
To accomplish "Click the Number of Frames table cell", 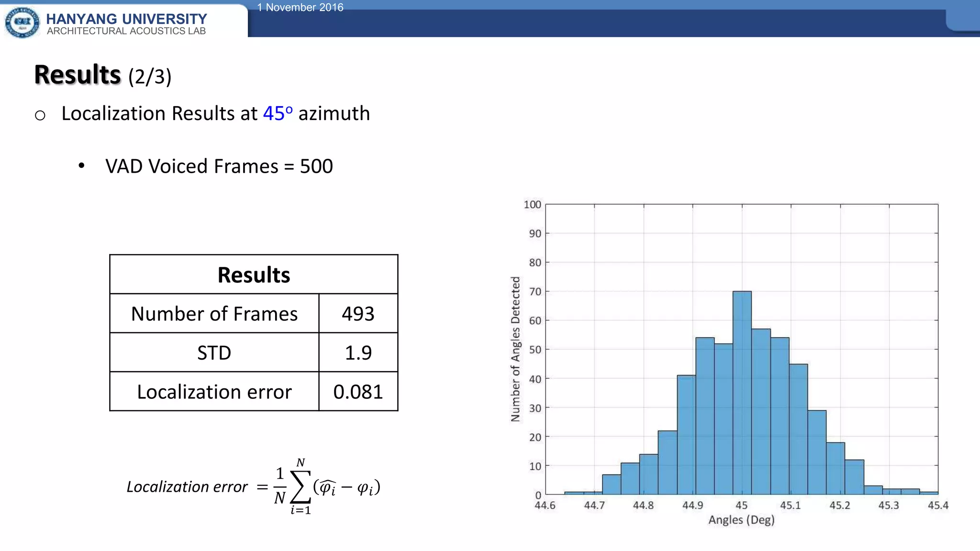I will (214, 314).
